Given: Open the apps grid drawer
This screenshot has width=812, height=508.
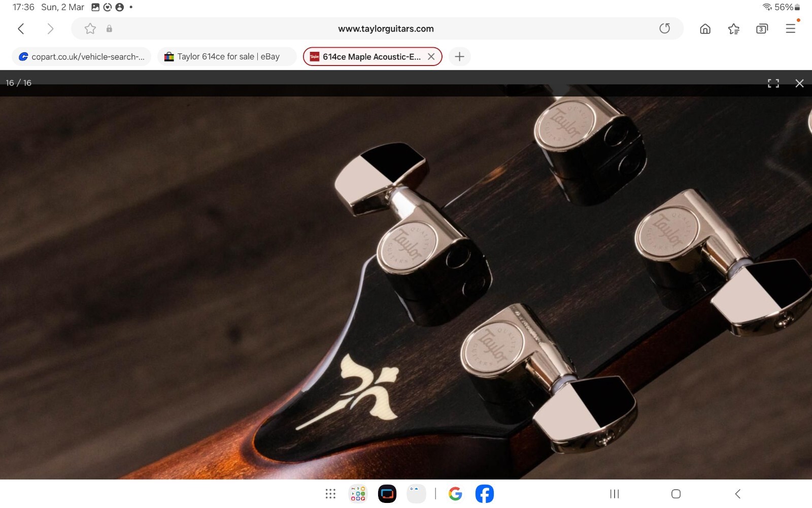Looking at the screenshot, I should pos(330,494).
